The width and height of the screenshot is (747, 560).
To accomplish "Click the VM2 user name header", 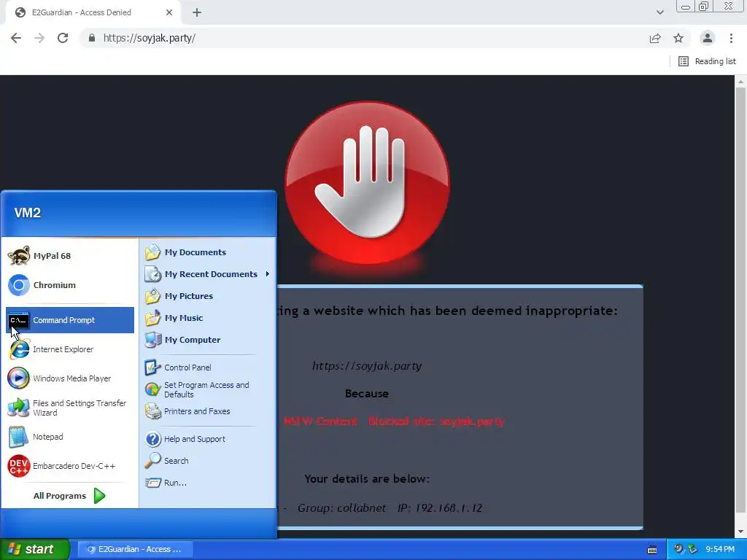I will click(28, 212).
